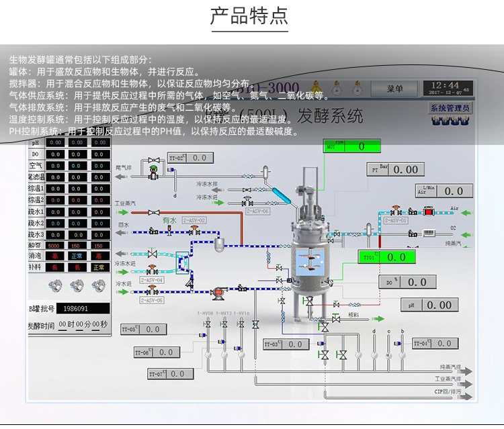Toggle pneumatic valve above 2-ASV-05

[x=152, y=290]
